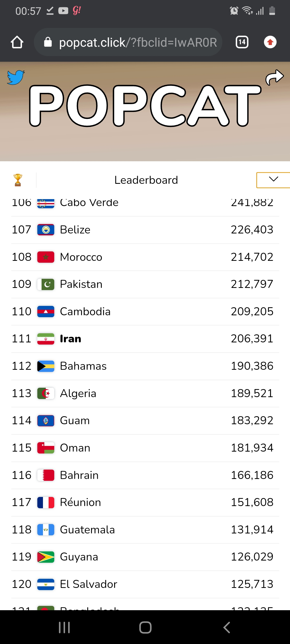Image resolution: width=290 pixels, height=644 pixels.
Task: Select the El Salvador row
Action: [x=145, y=584]
